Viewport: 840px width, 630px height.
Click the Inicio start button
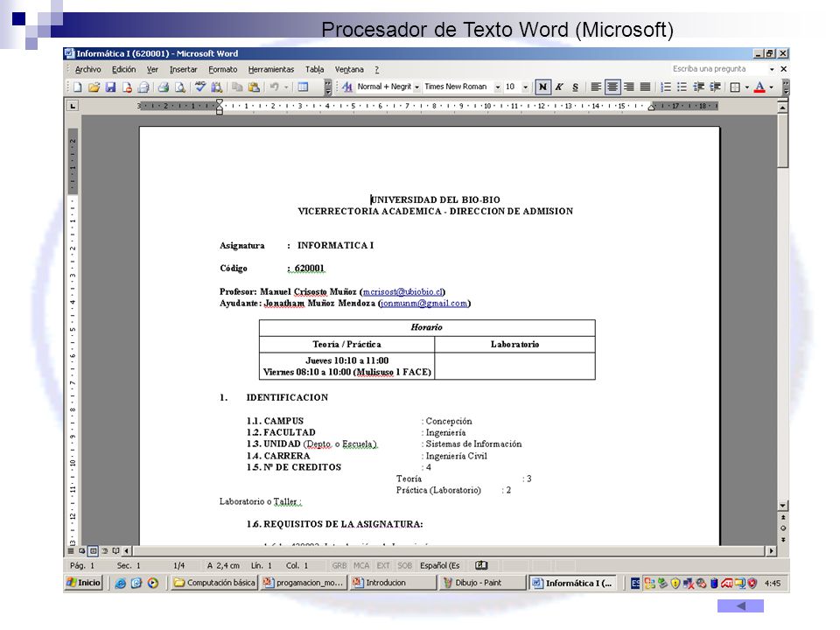(84, 583)
